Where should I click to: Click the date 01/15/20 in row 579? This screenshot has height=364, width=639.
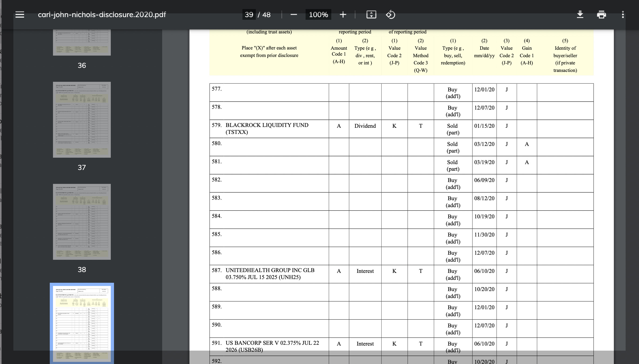click(484, 126)
